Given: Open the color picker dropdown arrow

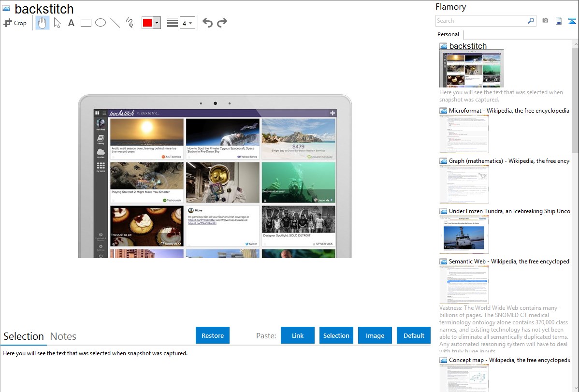Looking at the screenshot, I should click(157, 23).
